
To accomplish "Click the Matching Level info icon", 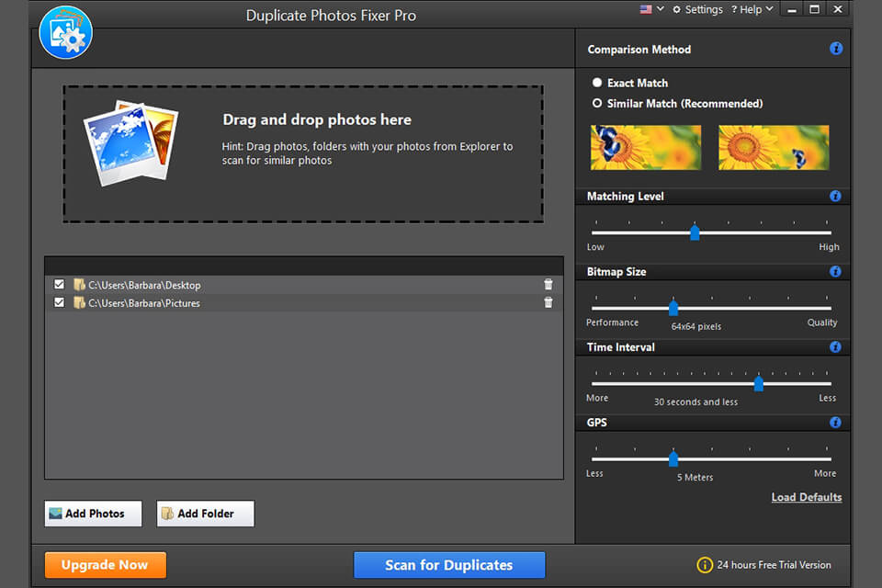I will click(835, 196).
